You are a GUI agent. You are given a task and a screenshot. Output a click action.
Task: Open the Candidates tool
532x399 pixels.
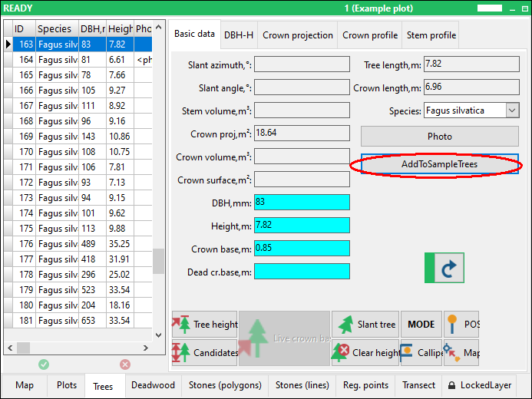pos(205,353)
